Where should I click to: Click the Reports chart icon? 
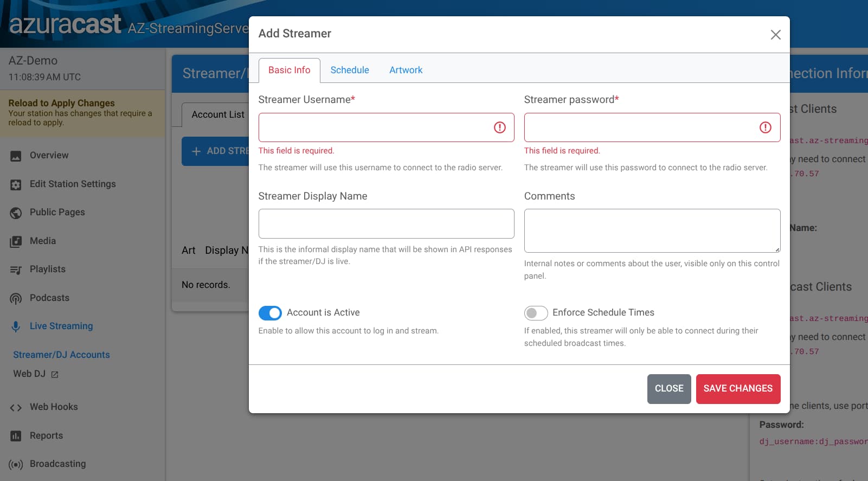[16, 436]
